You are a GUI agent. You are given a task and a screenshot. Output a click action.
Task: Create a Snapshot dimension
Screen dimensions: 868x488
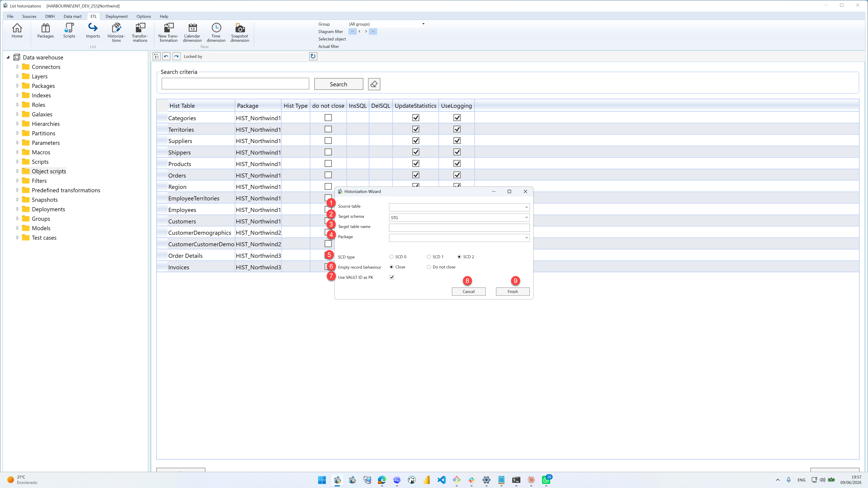[x=240, y=33]
